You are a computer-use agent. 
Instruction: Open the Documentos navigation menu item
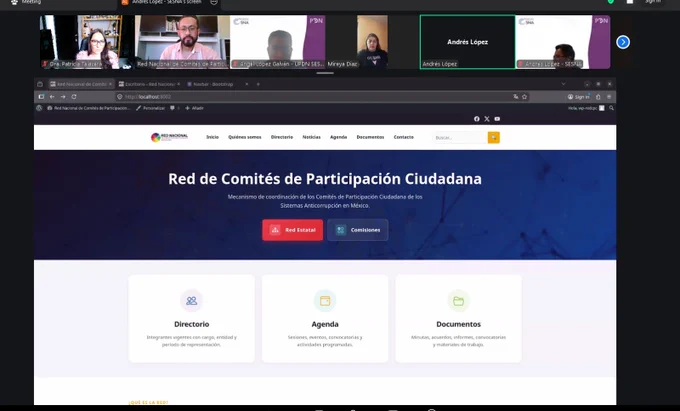click(370, 137)
